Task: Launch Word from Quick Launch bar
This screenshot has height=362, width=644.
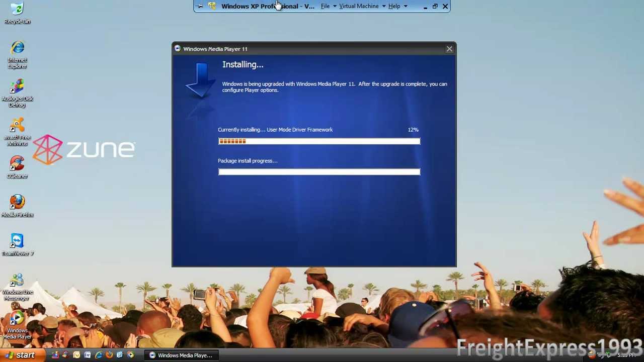Action: pyautogui.click(x=88, y=355)
